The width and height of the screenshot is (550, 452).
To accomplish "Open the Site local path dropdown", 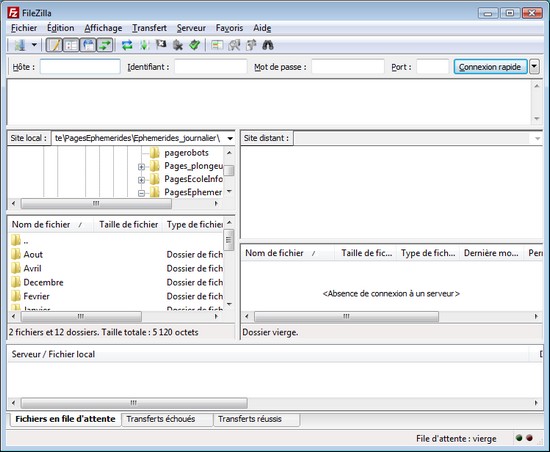I will 230,138.
